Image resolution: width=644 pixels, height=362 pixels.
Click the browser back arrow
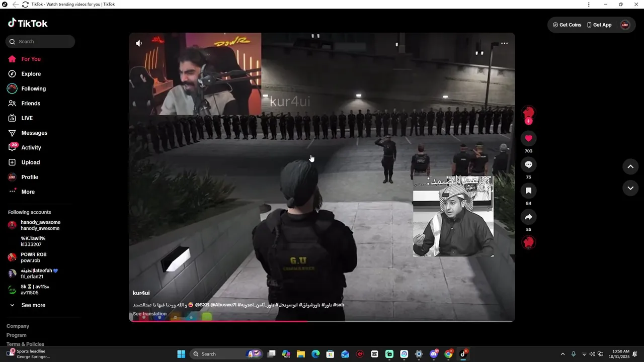pyautogui.click(x=15, y=4)
